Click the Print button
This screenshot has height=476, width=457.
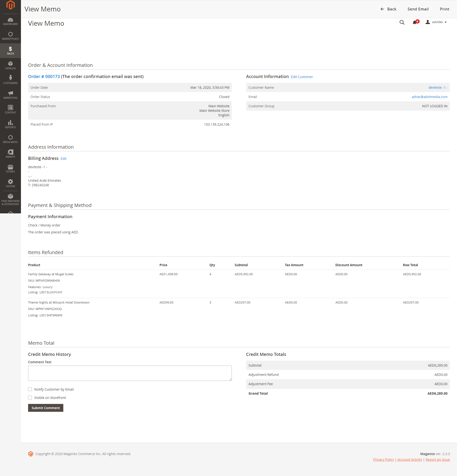(444, 9)
